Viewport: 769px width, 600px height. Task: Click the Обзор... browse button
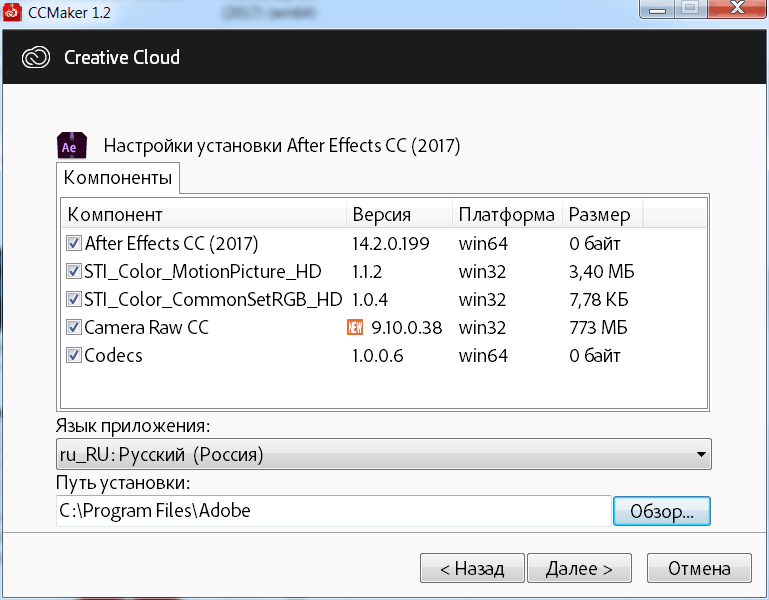point(662,511)
